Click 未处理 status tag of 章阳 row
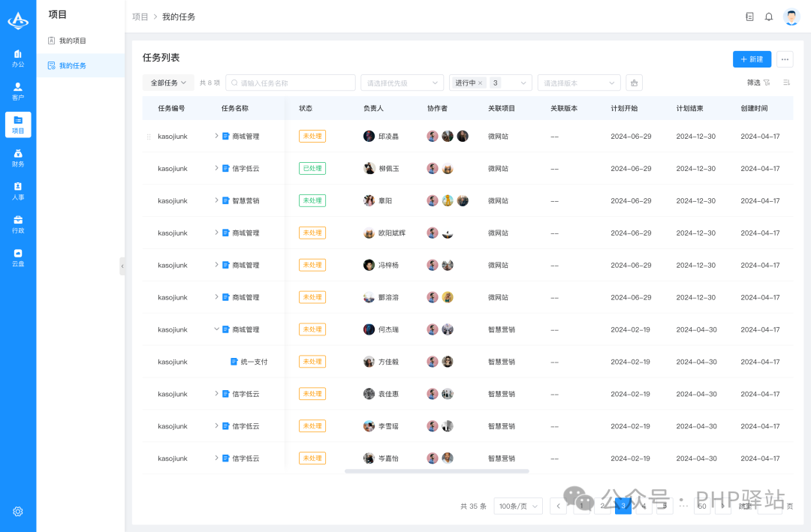811x532 pixels. (x=312, y=200)
